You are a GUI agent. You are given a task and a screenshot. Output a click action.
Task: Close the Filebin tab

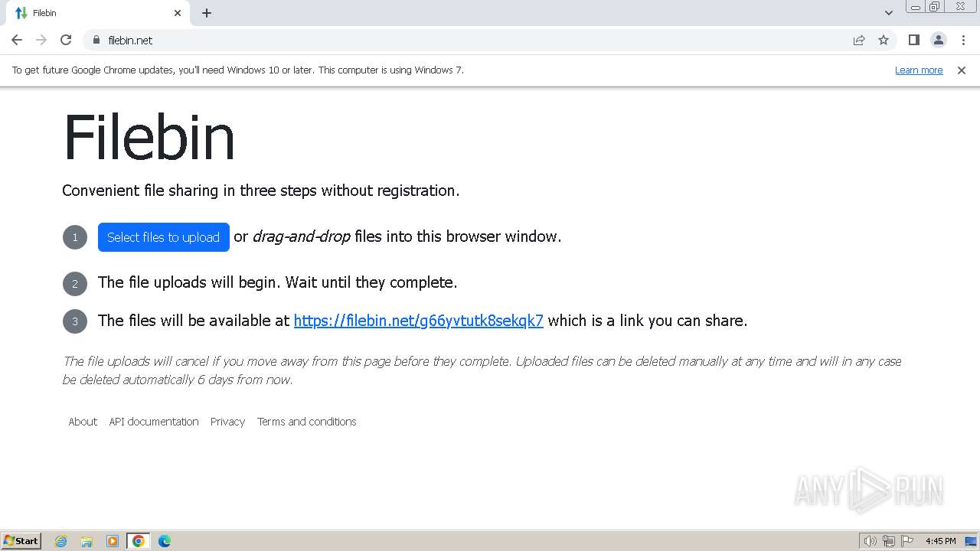click(x=178, y=13)
